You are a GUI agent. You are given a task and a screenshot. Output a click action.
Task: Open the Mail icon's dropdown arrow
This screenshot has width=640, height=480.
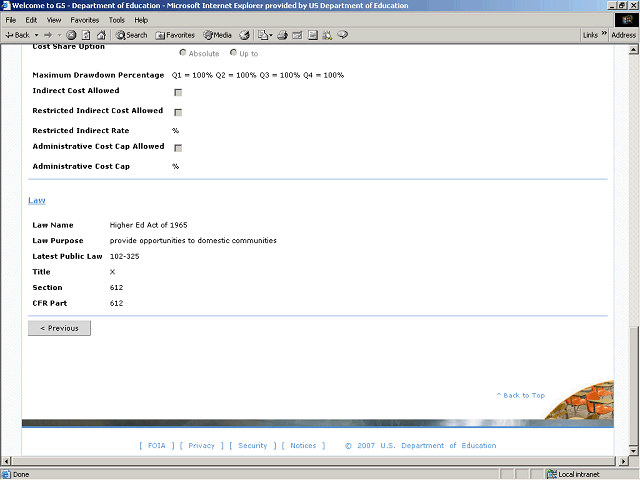point(271,35)
